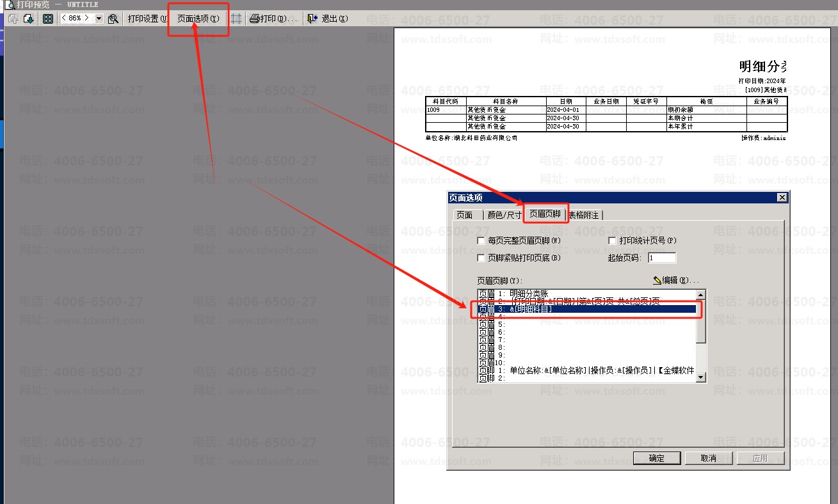
Task: Click the list scrollbar up arrow
Action: (x=701, y=295)
